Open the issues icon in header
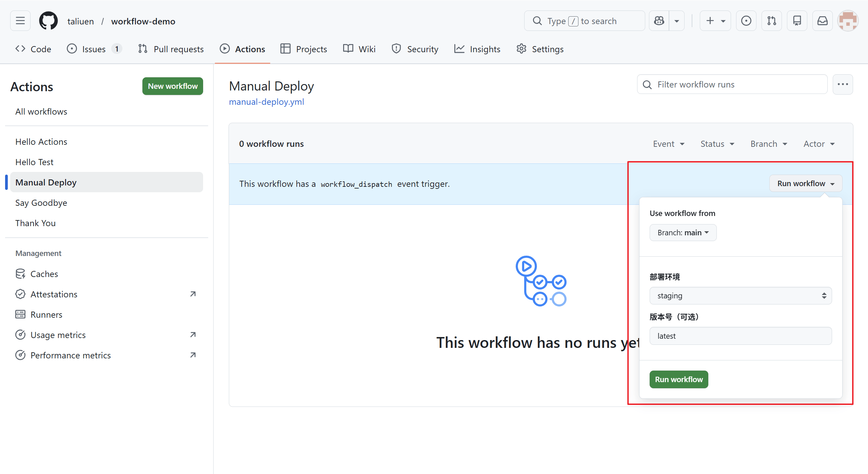 point(746,21)
